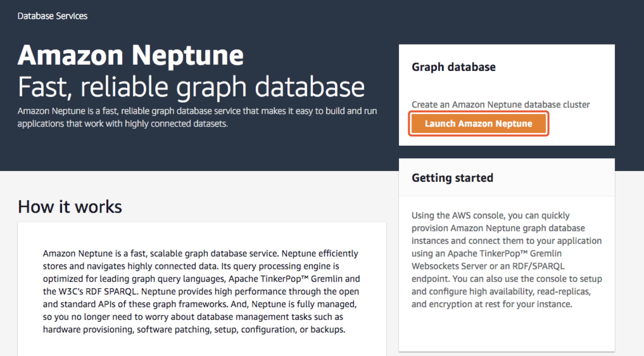Select the hero description under the subtitle
This screenshot has height=356, width=644.
click(x=197, y=117)
